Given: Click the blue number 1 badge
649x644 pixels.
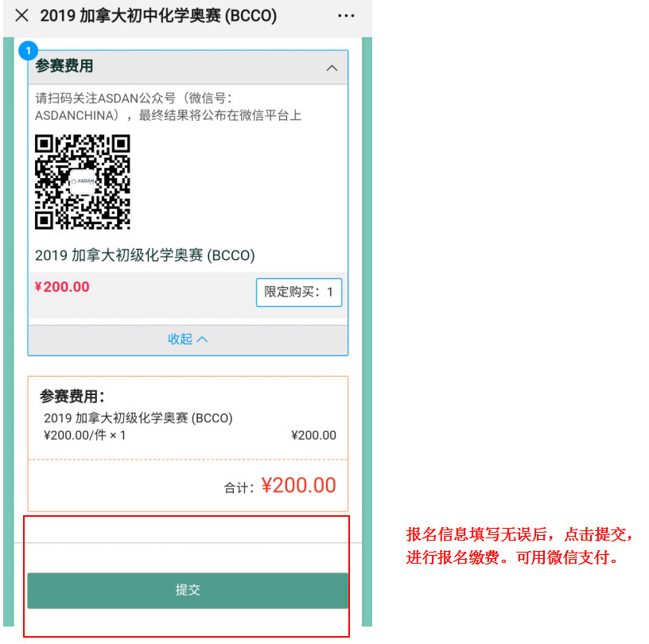Looking at the screenshot, I should coord(28,51).
